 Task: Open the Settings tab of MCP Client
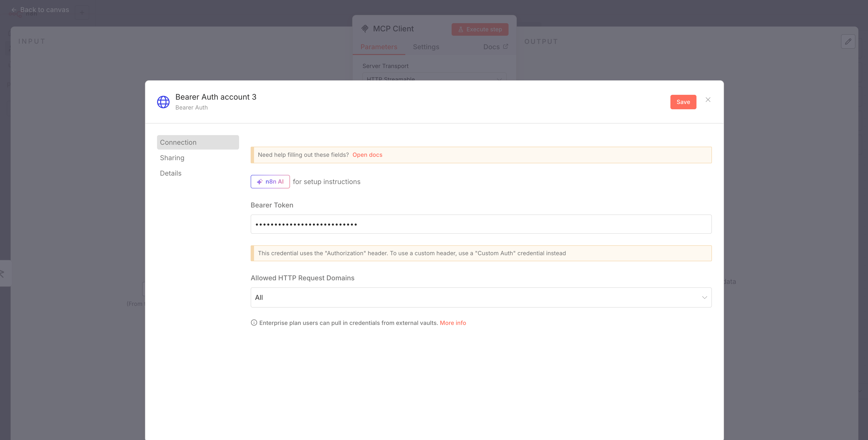426,47
